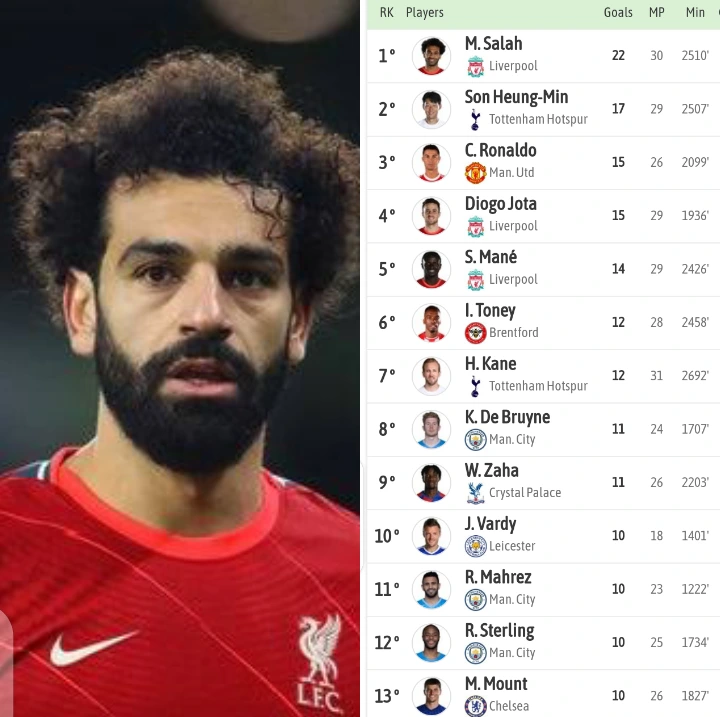Select R. Sterling's avatar photo
Image resolution: width=720 pixels, height=717 pixels.
tap(431, 643)
